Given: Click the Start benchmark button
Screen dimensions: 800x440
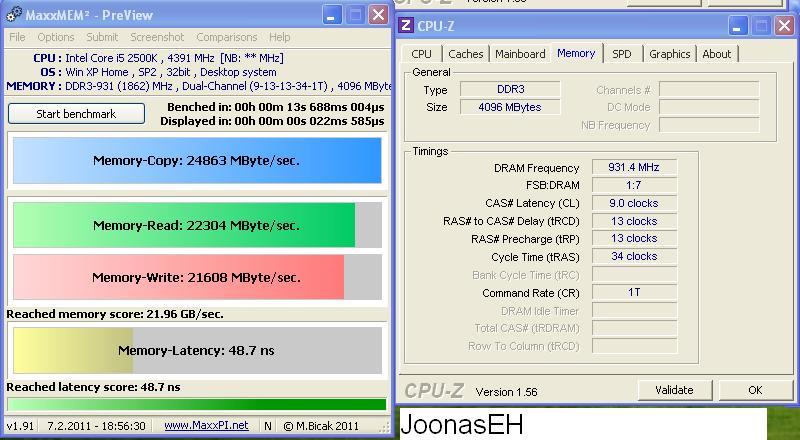Looking at the screenshot, I should pyautogui.click(x=77, y=114).
